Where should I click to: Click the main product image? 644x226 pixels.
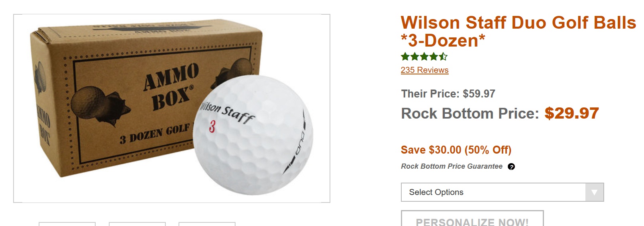pos(172,108)
